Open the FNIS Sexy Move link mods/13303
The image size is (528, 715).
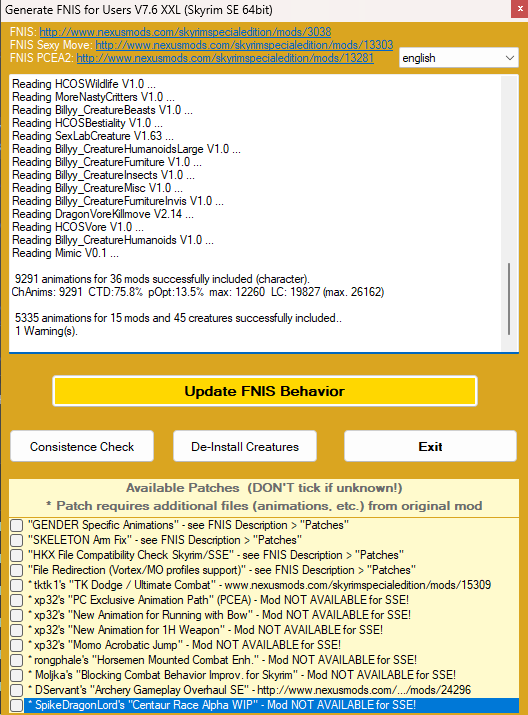pyautogui.click(x=244, y=45)
